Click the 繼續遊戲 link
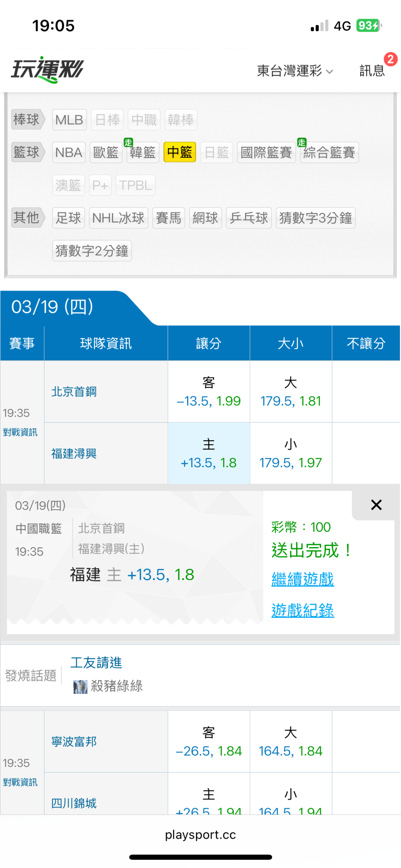Viewport: 401px width, 868px height. (303, 579)
